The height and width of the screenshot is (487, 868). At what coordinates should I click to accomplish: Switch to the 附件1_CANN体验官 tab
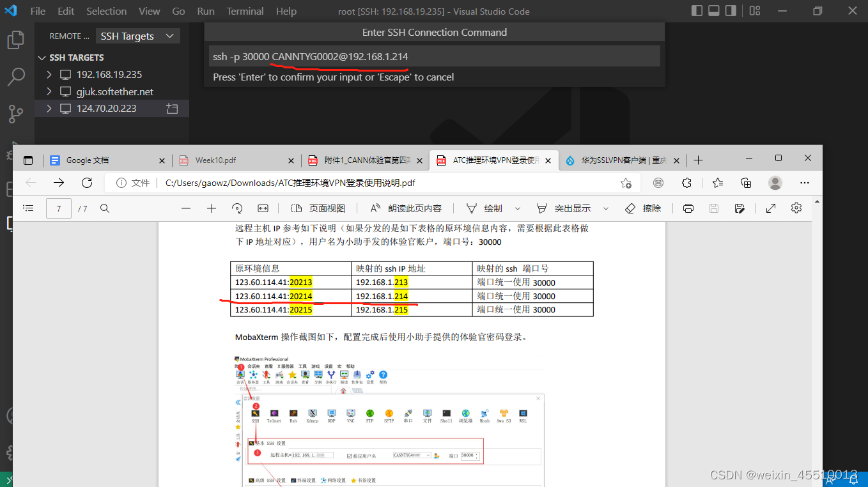(x=365, y=160)
